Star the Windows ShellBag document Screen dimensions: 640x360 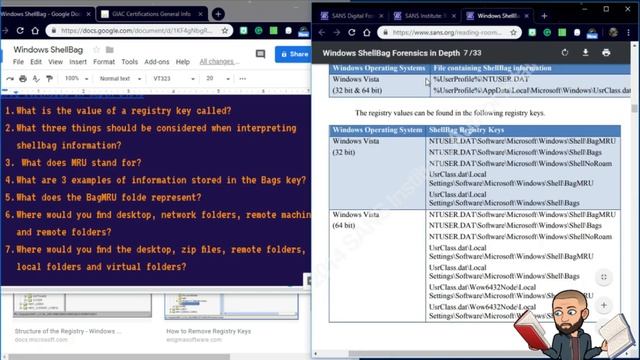click(96, 50)
